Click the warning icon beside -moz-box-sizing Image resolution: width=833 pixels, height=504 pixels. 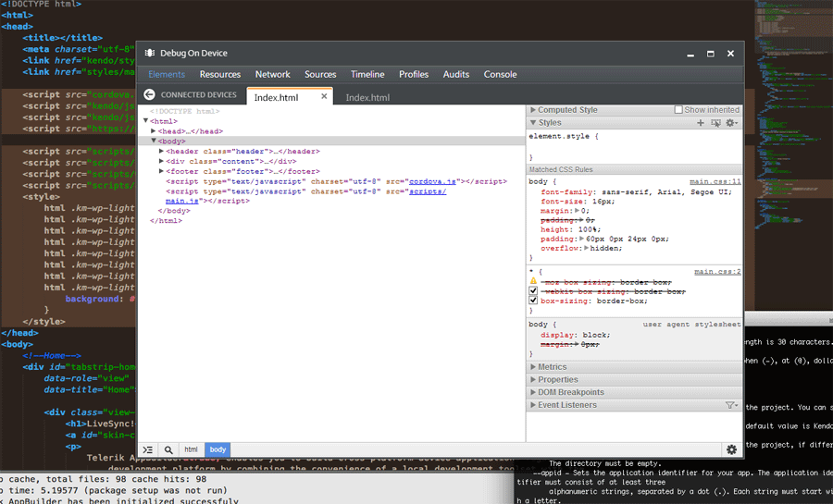point(533,281)
